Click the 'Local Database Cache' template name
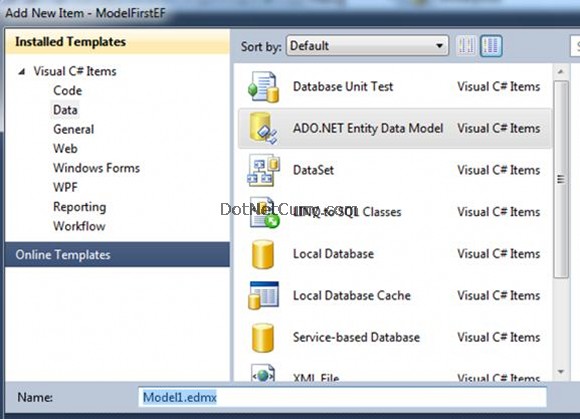 [x=352, y=295]
